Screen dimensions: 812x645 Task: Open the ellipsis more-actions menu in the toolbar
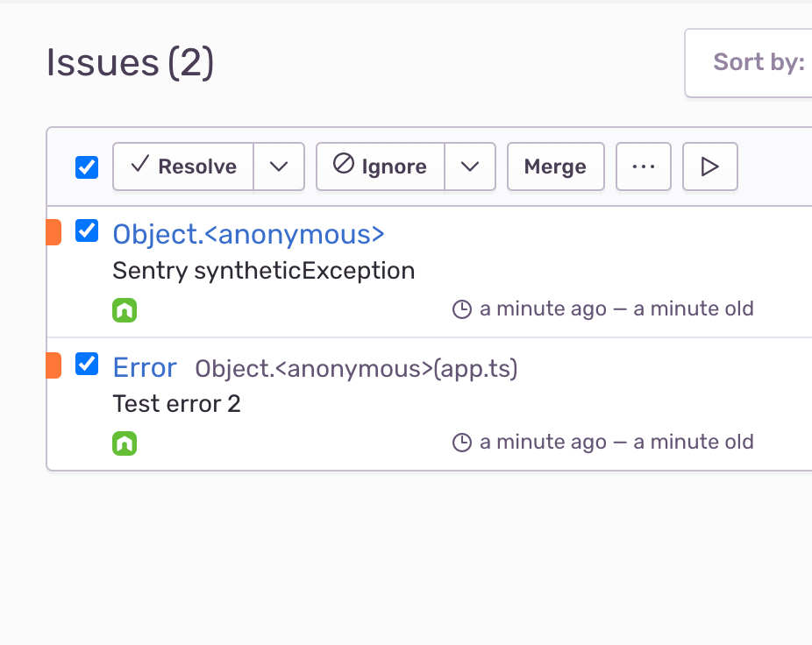[643, 167]
